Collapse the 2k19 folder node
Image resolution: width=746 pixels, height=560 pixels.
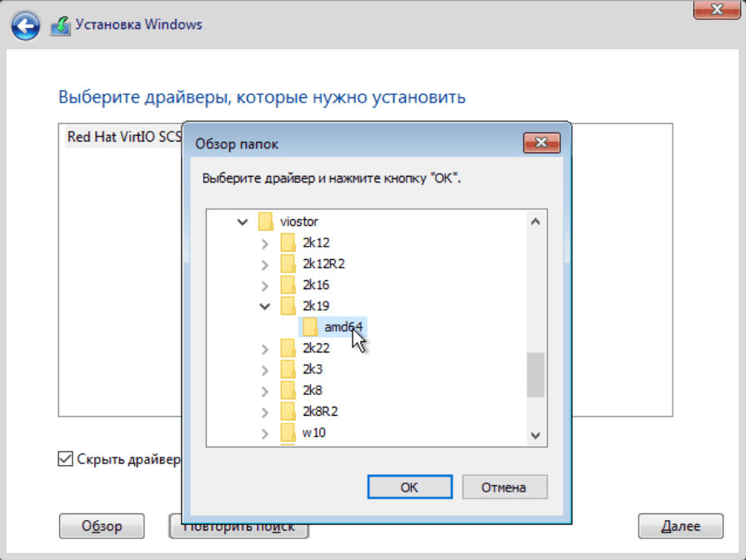coord(265,306)
